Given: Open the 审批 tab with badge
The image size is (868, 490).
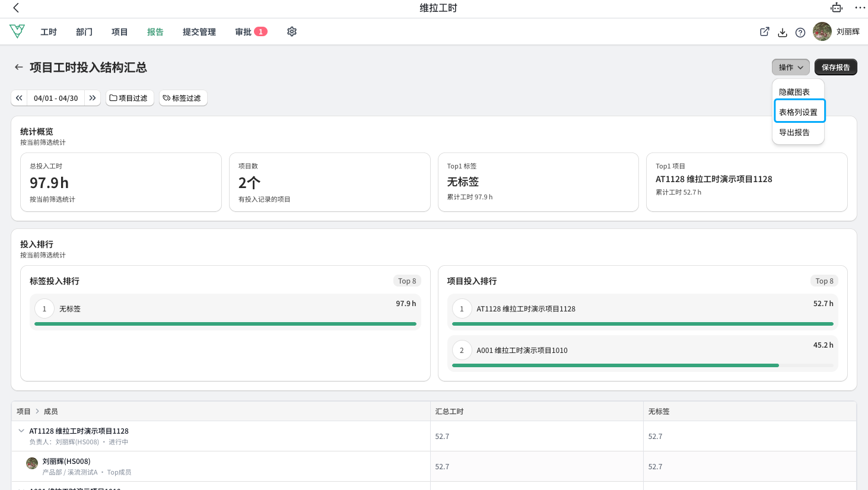Looking at the screenshot, I should click(251, 31).
